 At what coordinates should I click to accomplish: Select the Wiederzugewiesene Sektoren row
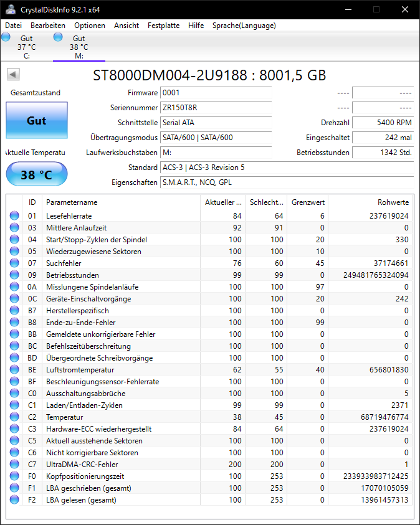coord(209,251)
